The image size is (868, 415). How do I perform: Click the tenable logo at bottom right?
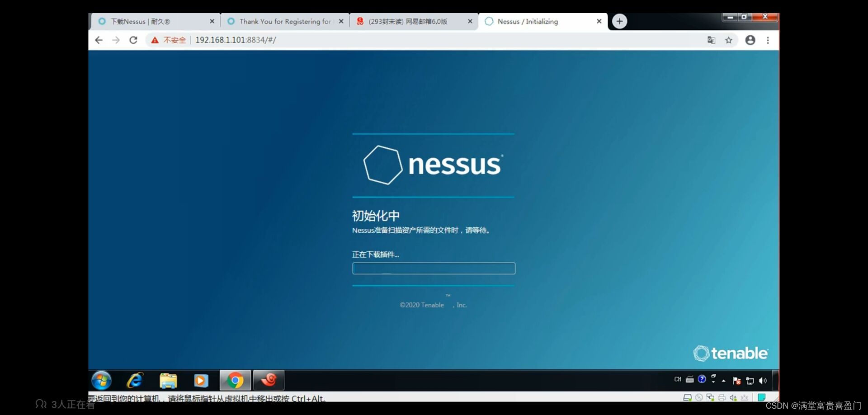730,353
